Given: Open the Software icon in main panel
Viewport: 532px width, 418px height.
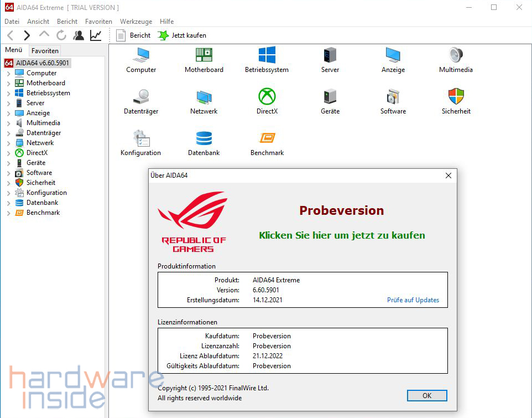Looking at the screenshot, I should [393, 101].
